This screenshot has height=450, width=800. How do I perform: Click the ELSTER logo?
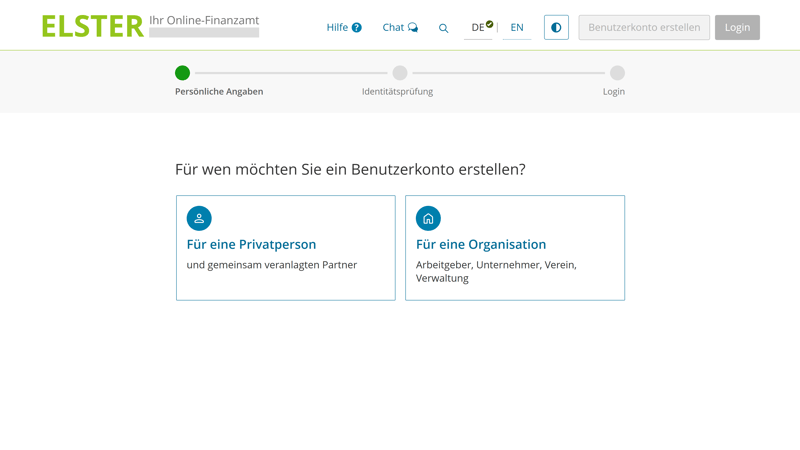click(x=93, y=27)
